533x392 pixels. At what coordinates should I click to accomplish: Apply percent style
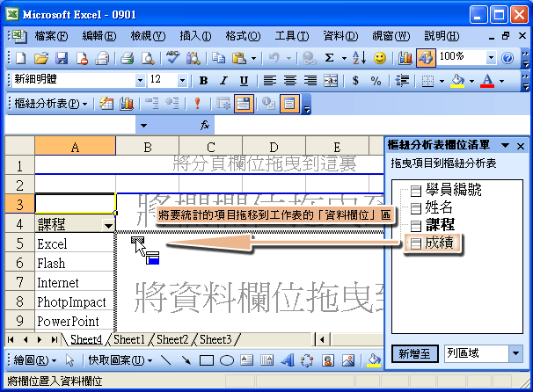click(x=376, y=81)
